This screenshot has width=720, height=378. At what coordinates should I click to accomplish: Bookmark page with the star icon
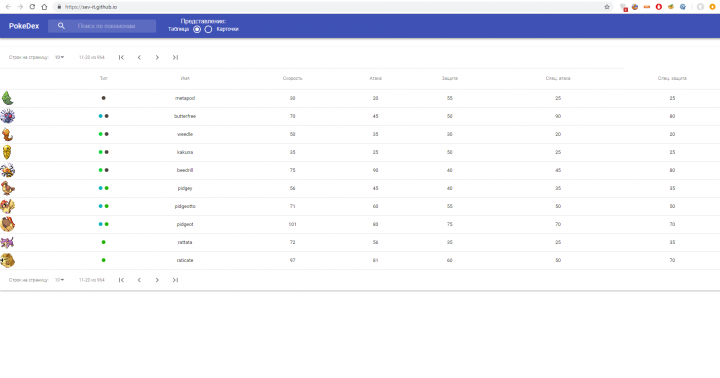607,7
